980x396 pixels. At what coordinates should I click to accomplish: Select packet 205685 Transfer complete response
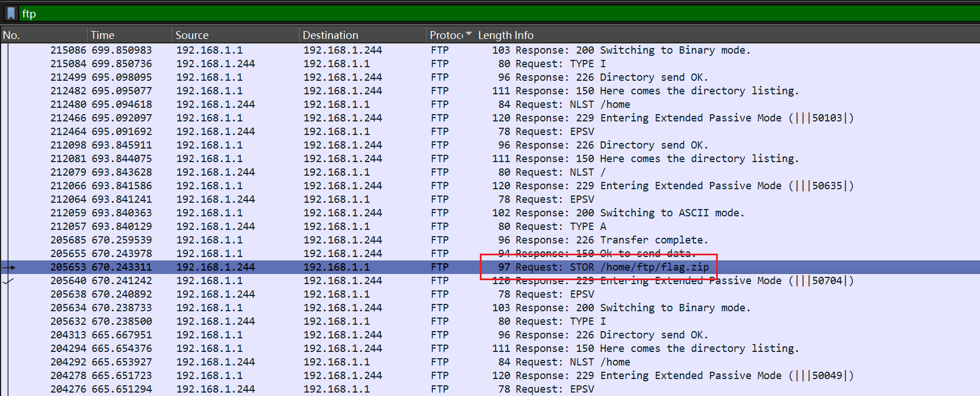[612, 240]
